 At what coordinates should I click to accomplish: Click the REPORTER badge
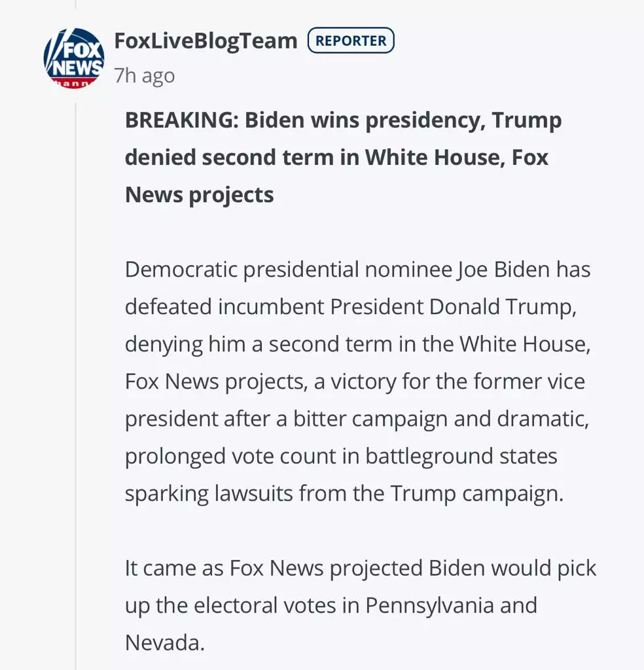351,41
